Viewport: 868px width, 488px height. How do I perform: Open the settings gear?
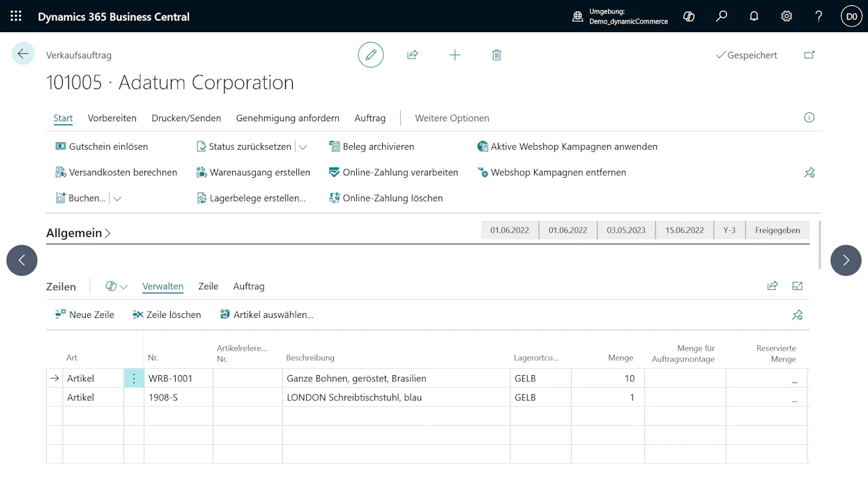coord(786,16)
